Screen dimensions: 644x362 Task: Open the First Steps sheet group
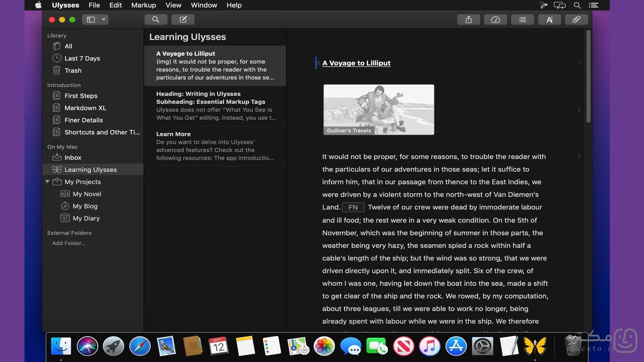(x=93, y=96)
